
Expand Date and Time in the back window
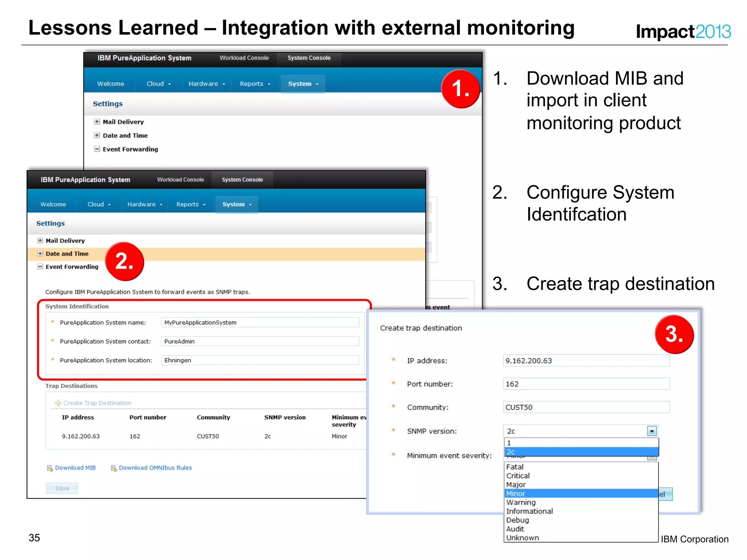(x=97, y=135)
